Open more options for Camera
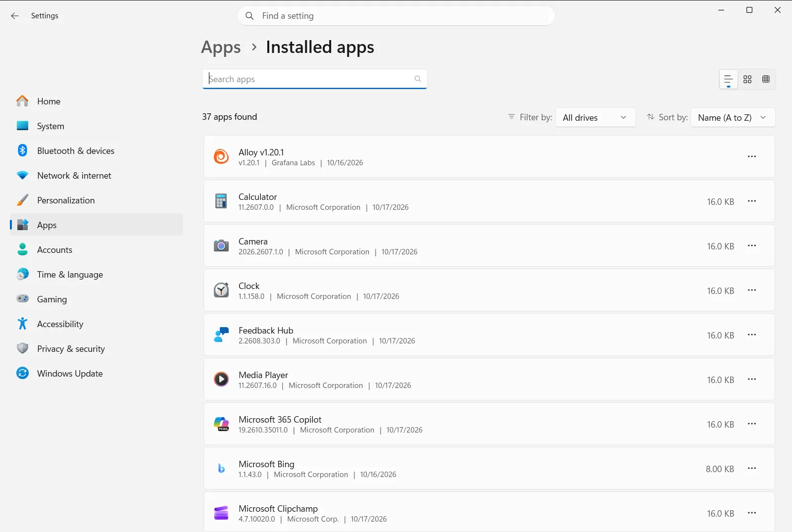Viewport: 792px width, 532px height. point(752,245)
